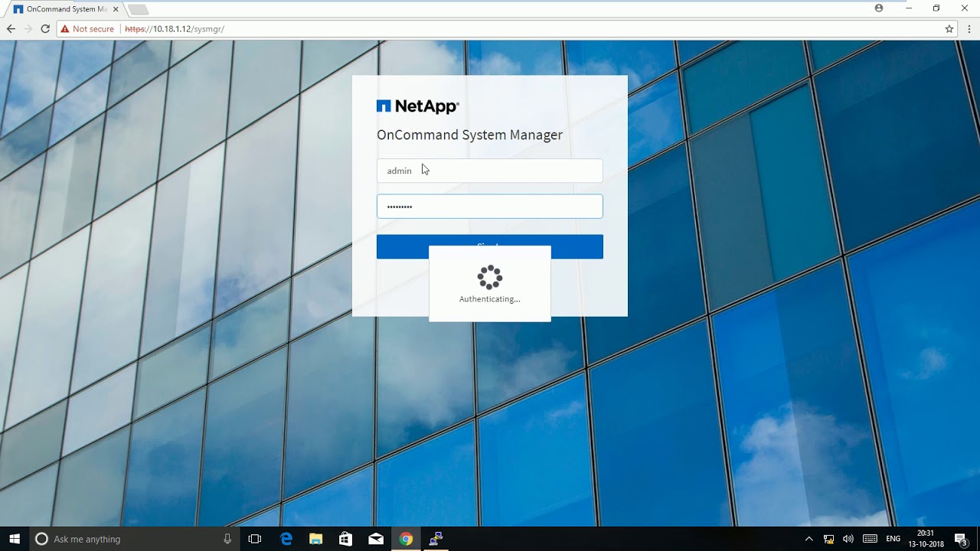Open taskbar clock showing 20:31

tap(925, 539)
